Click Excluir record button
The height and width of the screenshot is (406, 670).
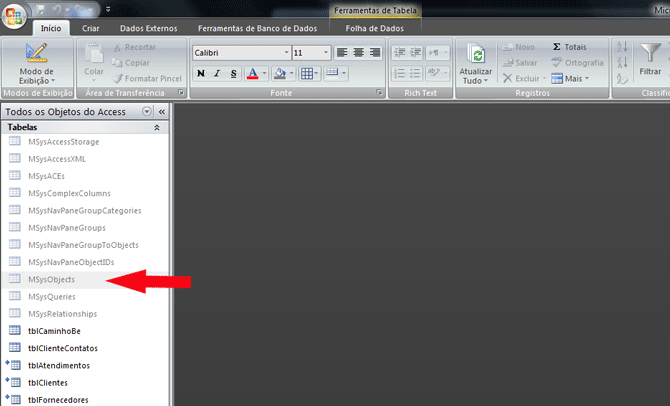tap(522, 79)
